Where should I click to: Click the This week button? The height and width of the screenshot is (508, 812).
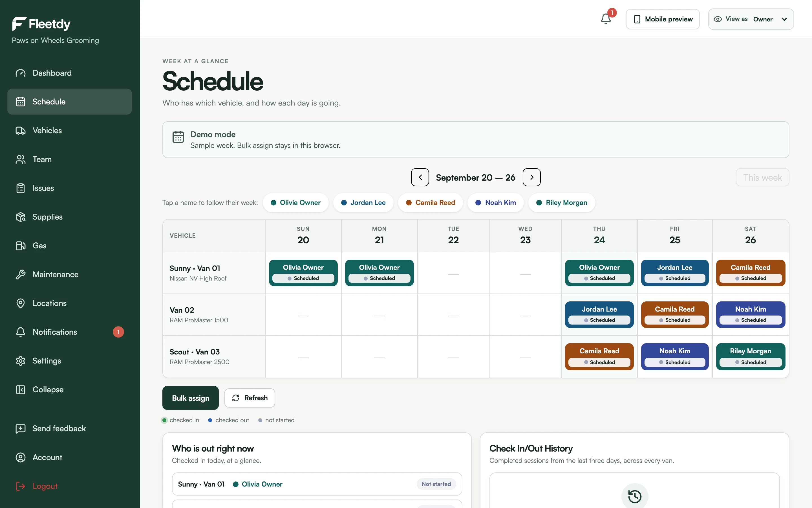762,178
